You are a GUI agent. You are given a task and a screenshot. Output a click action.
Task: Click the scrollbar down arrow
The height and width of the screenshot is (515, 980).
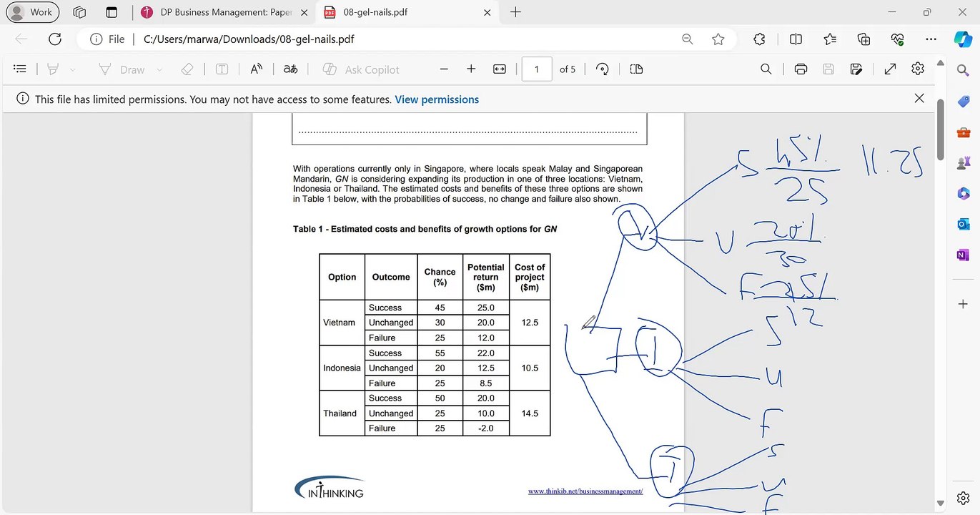click(941, 504)
